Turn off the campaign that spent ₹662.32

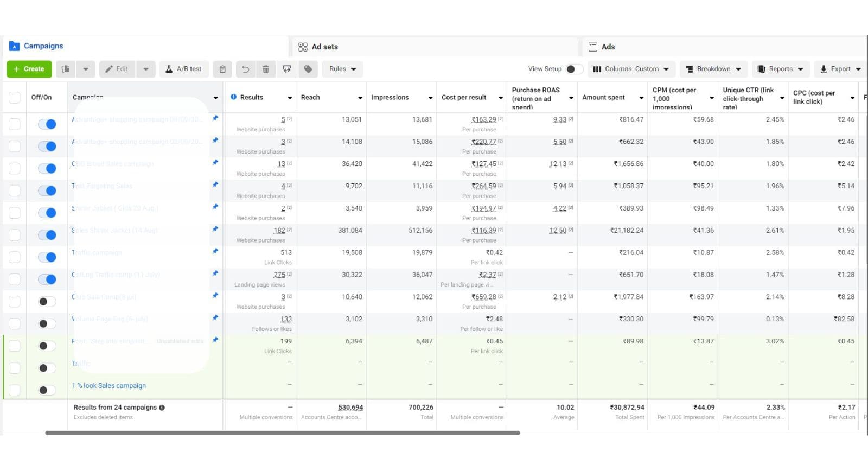(47, 147)
